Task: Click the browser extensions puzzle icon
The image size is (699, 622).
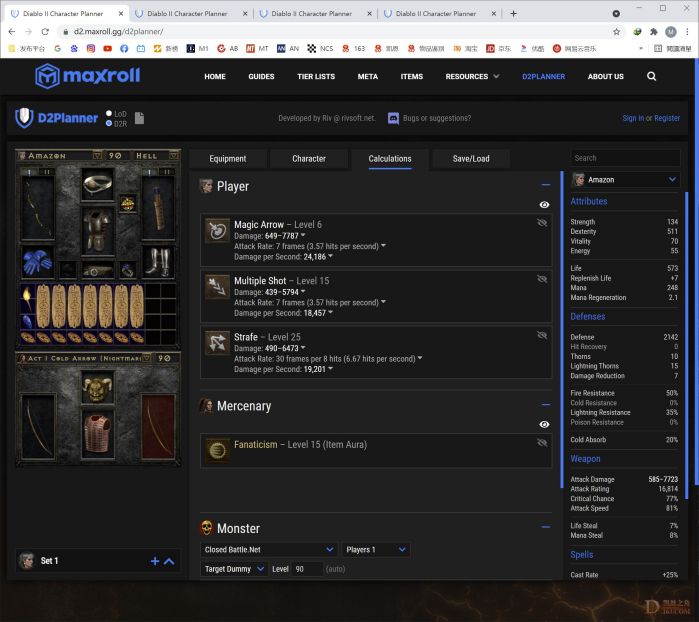Action: tap(654, 32)
